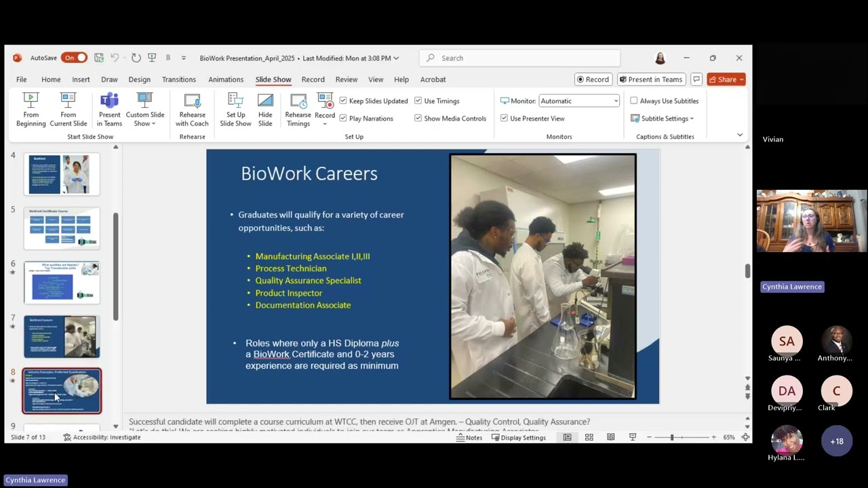Open the Record dropdown arrow in Set Up
Image resolution: width=868 pixels, height=488 pixels.
coord(325,124)
